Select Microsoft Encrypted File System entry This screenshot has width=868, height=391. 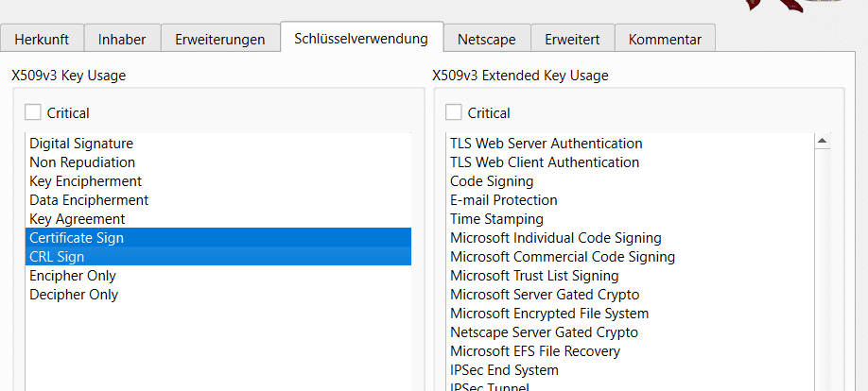pos(630,313)
